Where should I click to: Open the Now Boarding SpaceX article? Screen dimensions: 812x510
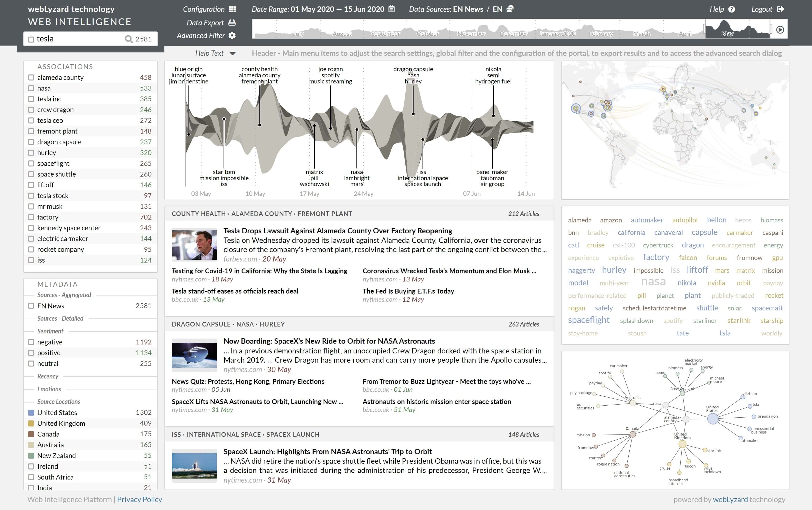pos(329,341)
